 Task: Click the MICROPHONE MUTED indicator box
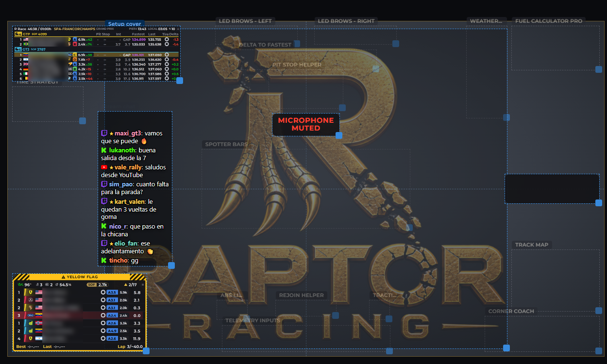[306, 124]
